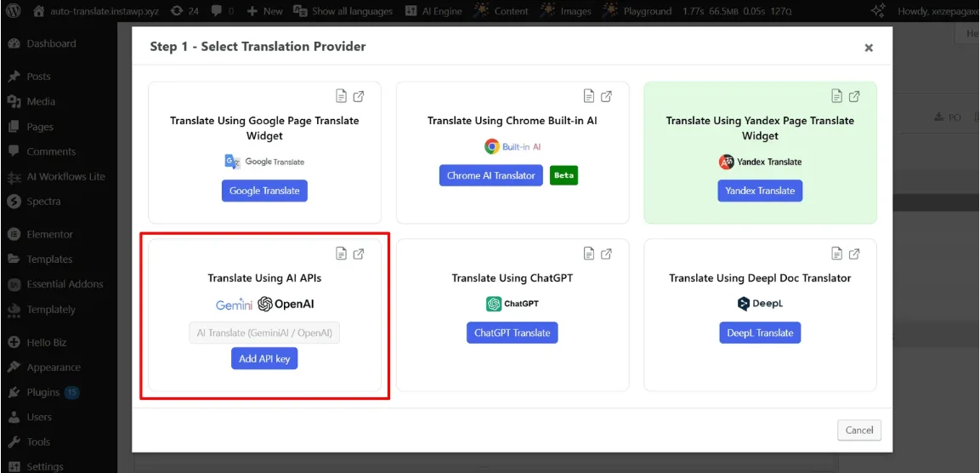
Task: Click the OpenAI logo
Action: (286, 304)
